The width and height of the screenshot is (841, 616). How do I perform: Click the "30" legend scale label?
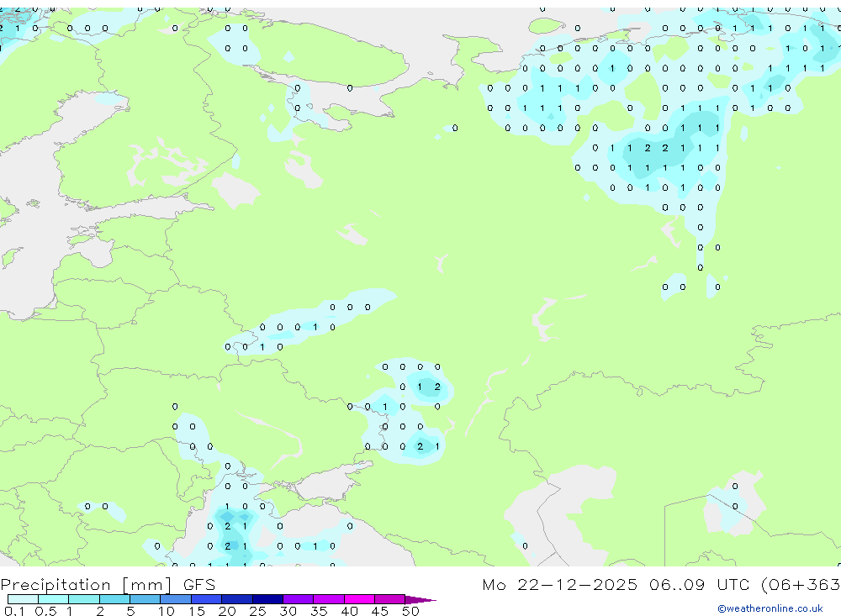pos(288,611)
